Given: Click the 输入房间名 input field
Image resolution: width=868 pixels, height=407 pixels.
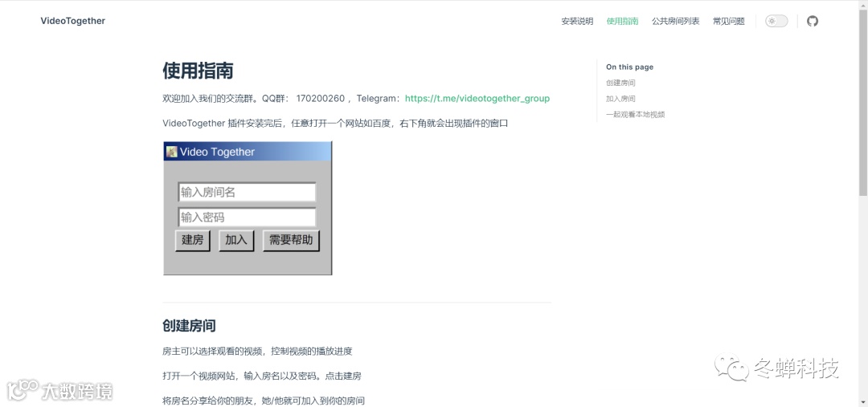Looking at the screenshot, I should point(247,193).
